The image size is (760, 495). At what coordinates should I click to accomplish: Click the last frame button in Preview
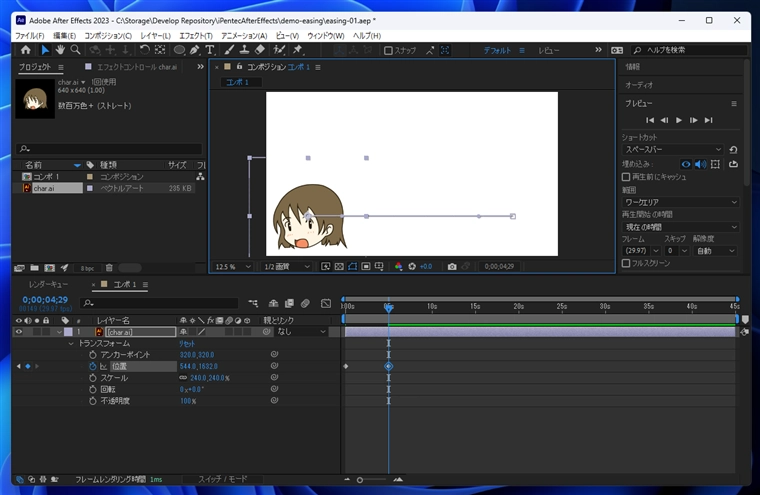(709, 120)
